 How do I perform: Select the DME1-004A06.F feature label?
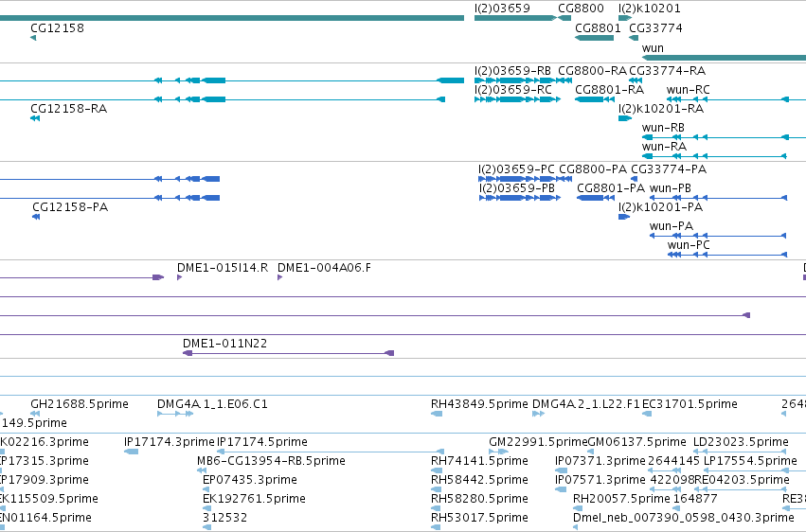click(x=324, y=268)
